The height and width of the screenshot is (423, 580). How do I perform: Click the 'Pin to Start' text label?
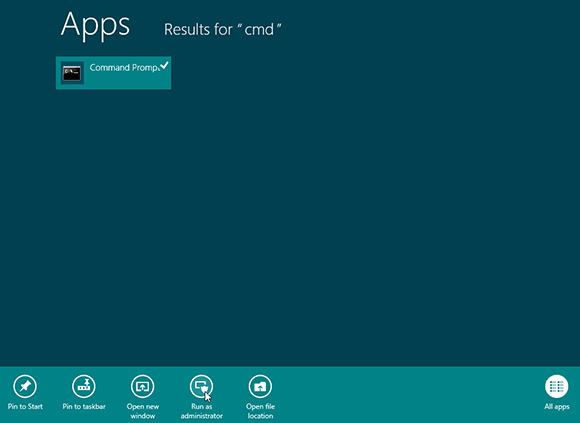25,406
